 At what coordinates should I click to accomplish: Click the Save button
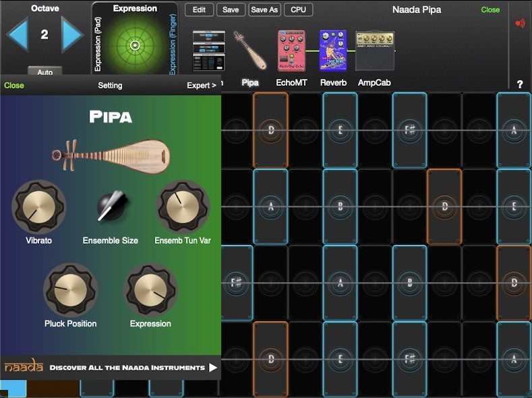tap(231, 10)
